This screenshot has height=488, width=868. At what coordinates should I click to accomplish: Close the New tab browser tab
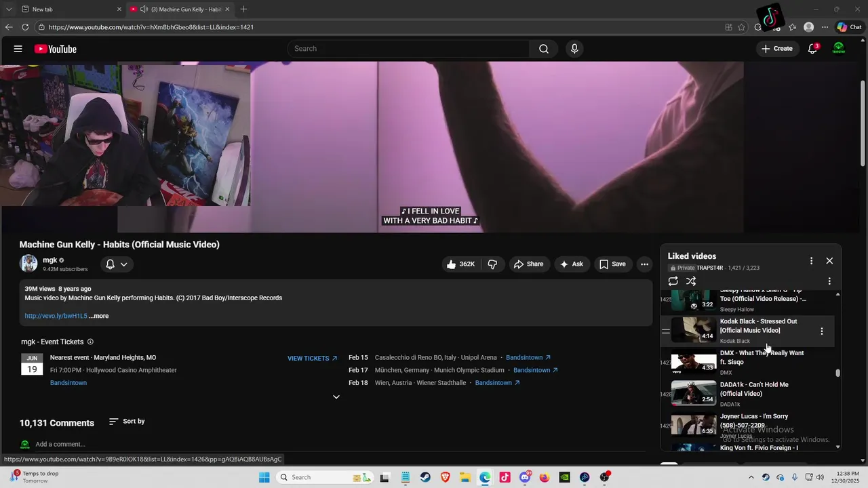[119, 9]
